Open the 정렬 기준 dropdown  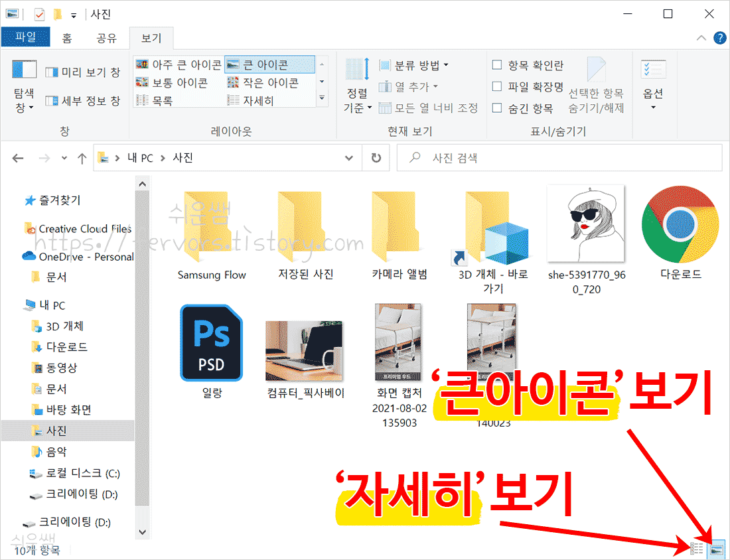pyautogui.click(x=358, y=86)
